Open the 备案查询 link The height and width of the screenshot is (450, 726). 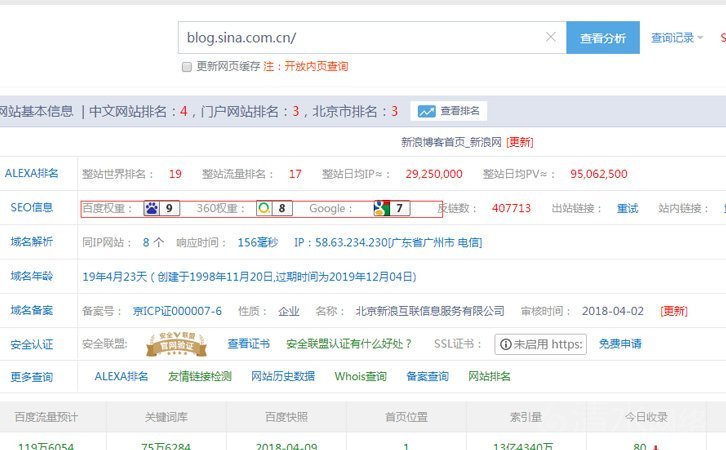427,376
